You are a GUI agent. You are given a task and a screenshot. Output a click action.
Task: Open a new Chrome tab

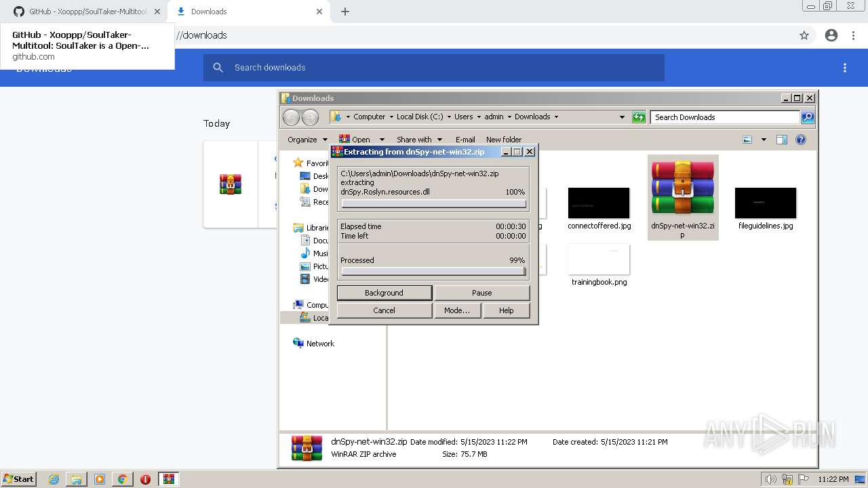point(345,12)
